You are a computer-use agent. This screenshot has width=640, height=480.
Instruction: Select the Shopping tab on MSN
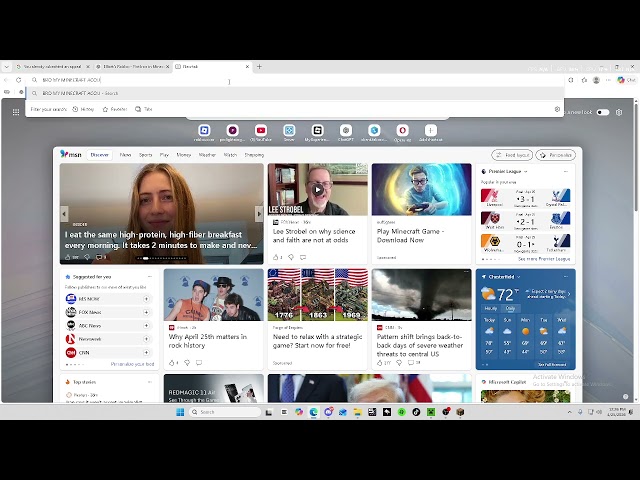(x=254, y=155)
